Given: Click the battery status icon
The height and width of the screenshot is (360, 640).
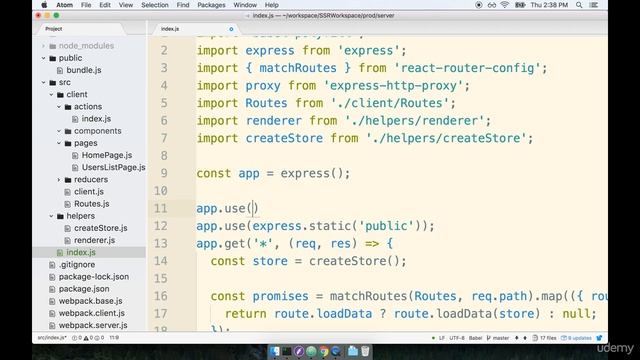Looking at the screenshot, I should coord(520,5).
